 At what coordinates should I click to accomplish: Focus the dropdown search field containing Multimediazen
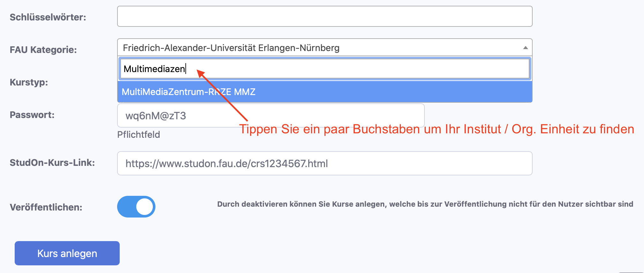click(x=325, y=69)
